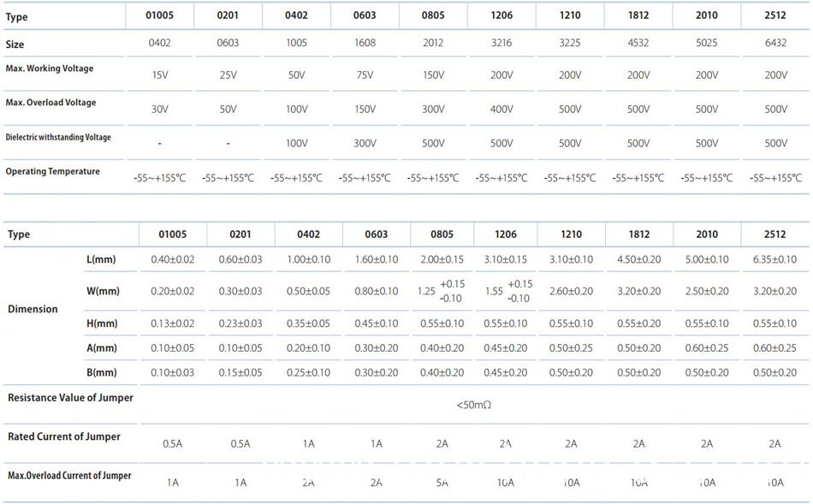This screenshot has width=813, height=504.
Task: Click the B(mm) value 0.25±0.10
Action: coord(308,372)
